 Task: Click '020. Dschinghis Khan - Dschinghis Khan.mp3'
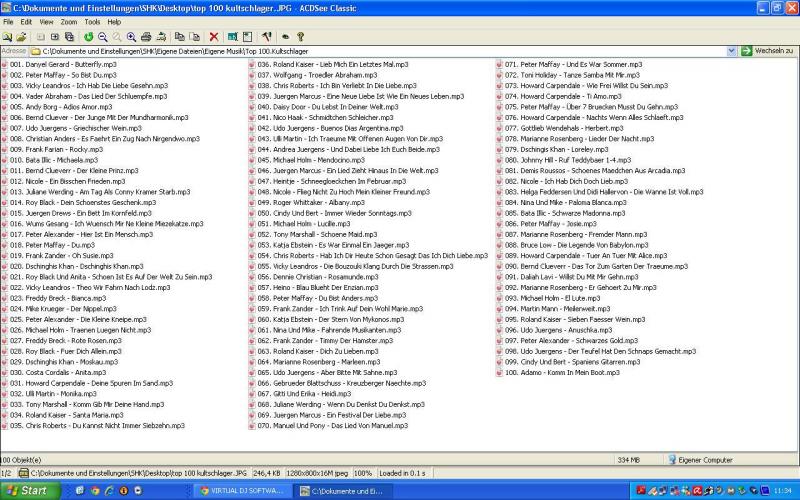[x=77, y=266]
